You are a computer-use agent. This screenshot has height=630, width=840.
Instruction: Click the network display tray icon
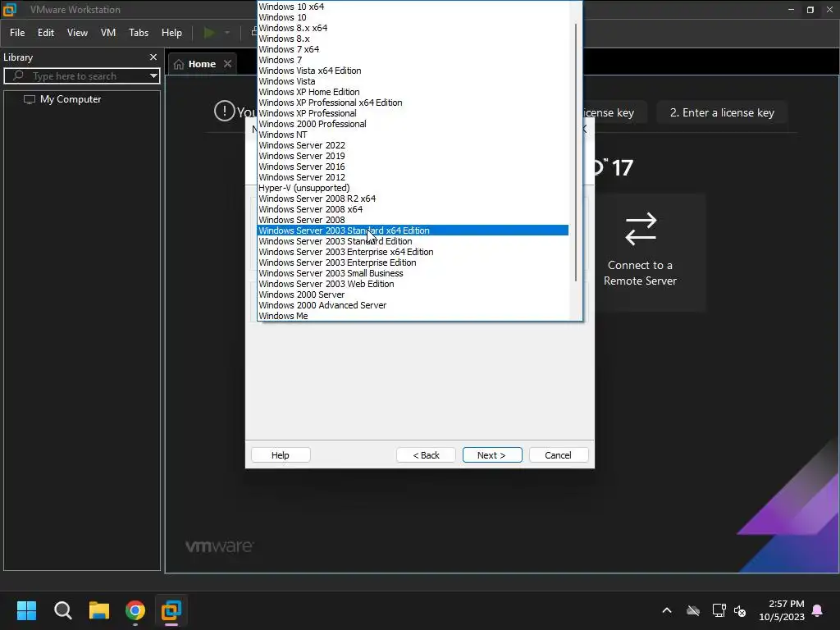(x=719, y=610)
